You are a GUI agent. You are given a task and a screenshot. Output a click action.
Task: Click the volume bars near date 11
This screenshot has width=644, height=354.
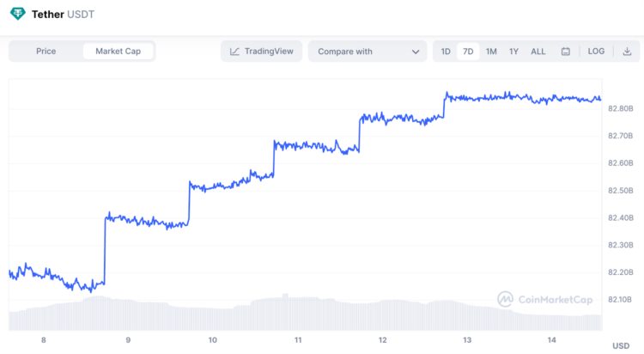coord(296,314)
